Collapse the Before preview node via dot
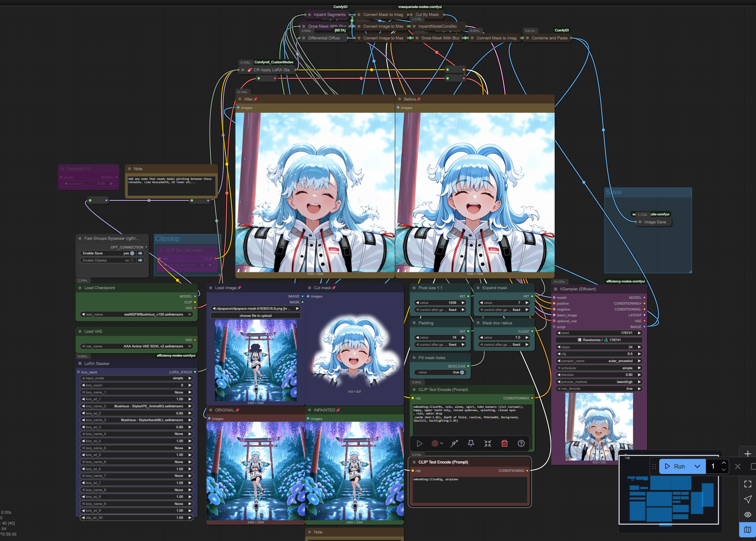The width and height of the screenshot is (756, 541). pos(399,99)
